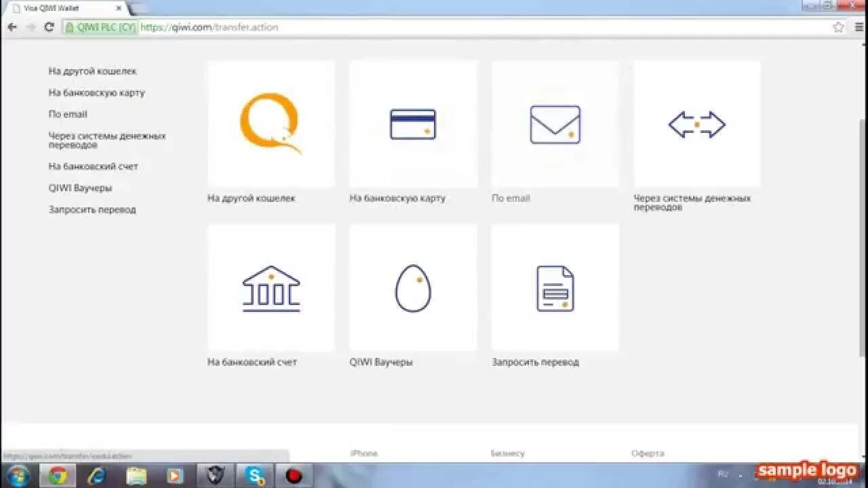Image resolution: width=868 pixels, height=488 pixels.
Task: Open sidebar link По email
Action: [68, 115]
